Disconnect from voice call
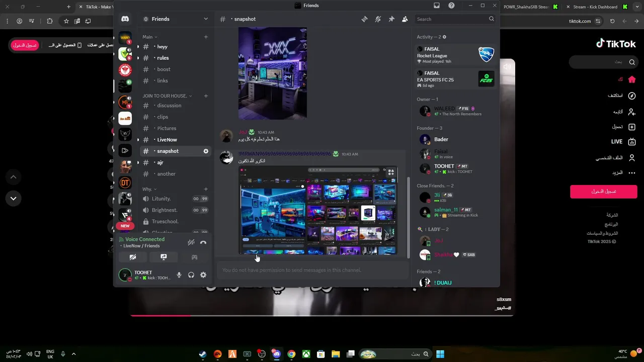Image resolution: width=644 pixels, height=362 pixels. click(203, 242)
